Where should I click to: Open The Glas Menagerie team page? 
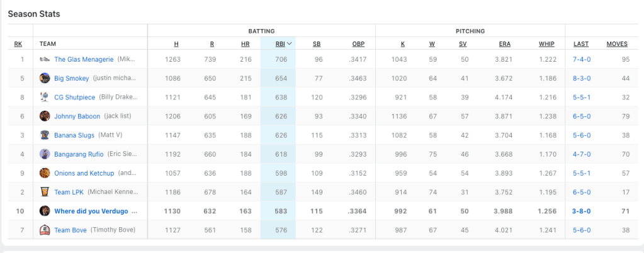(x=84, y=59)
